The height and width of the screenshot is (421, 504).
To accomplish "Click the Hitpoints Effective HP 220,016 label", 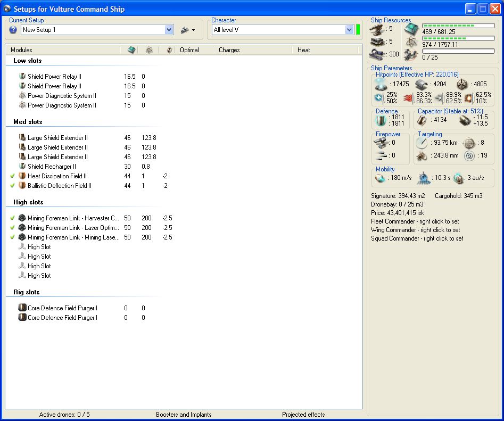I will 417,75.
